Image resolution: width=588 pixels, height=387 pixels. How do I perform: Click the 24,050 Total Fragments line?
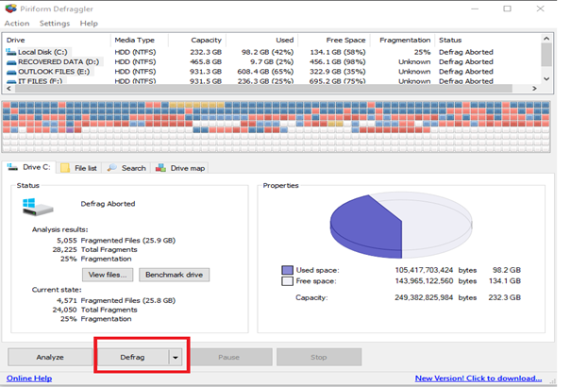point(94,310)
